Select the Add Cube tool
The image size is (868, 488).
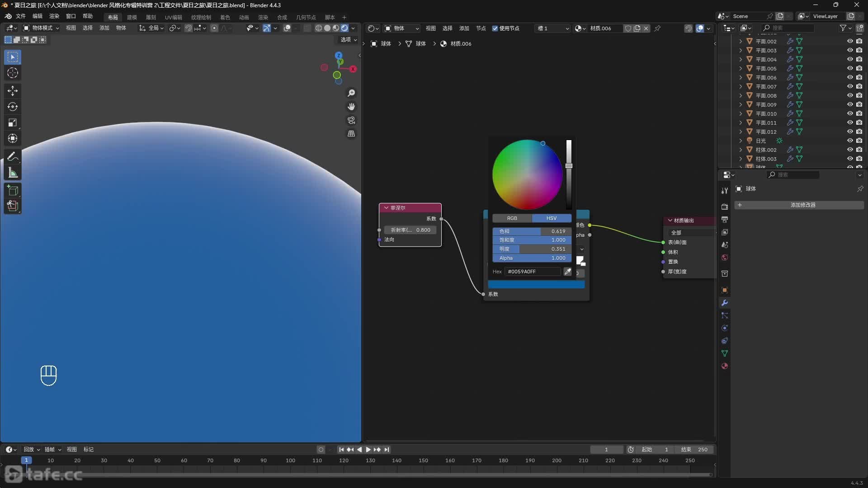13,190
